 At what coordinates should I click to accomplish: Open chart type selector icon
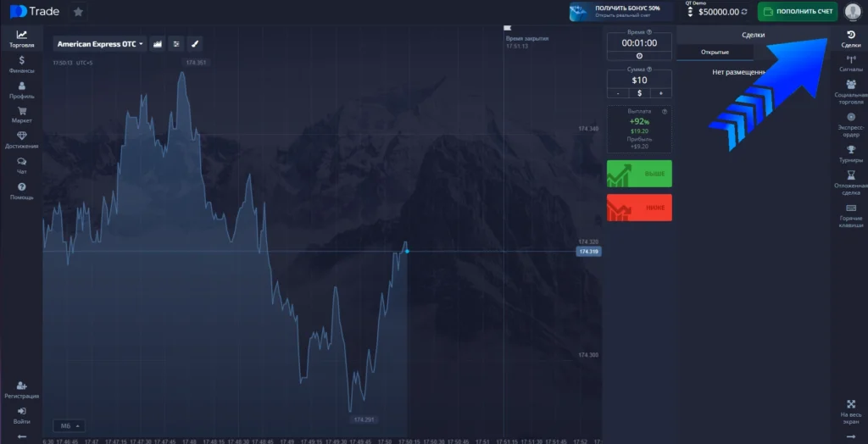(x=157, y=44)
